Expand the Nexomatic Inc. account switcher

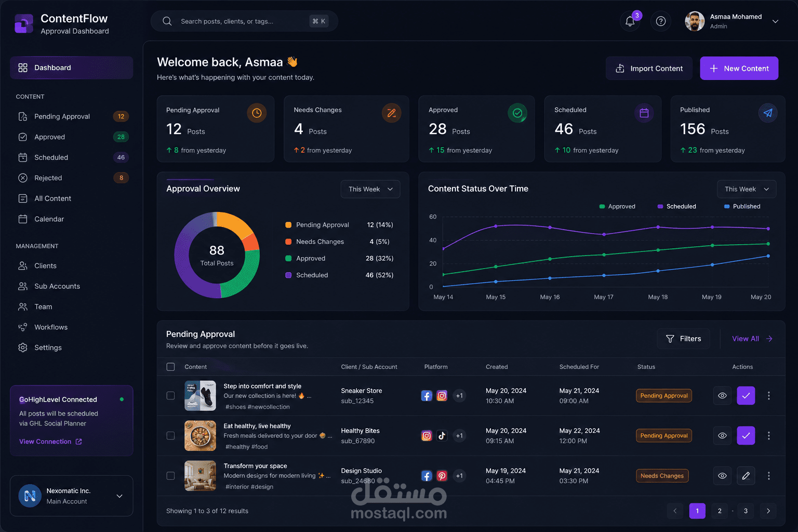click(71, 496)
